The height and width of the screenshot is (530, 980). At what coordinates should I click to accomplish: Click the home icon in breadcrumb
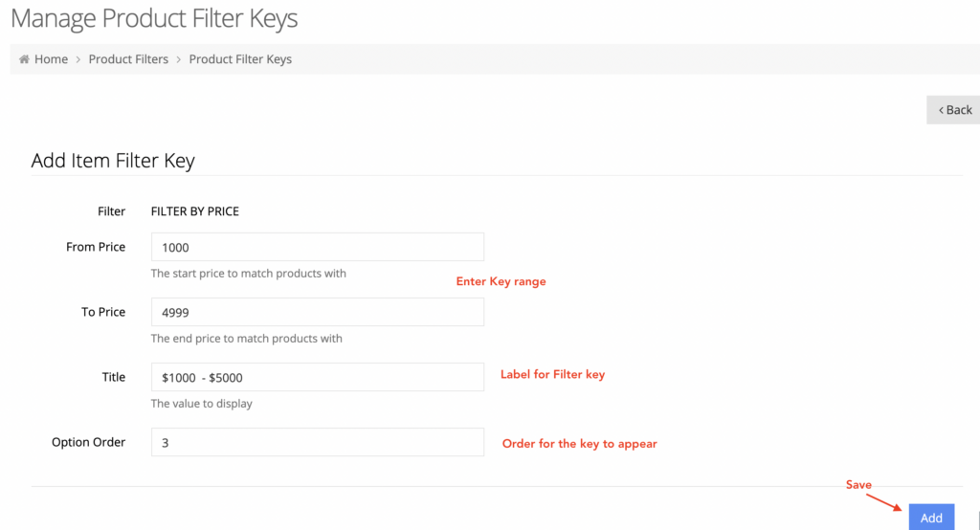[24, 59]
